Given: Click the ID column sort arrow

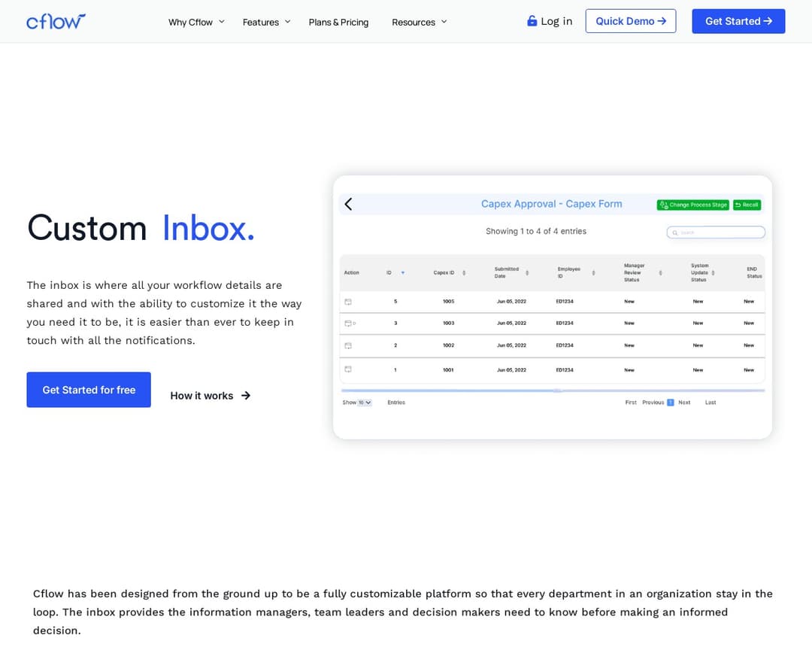Looking at the screenshot, I should (x=403, y=272).
